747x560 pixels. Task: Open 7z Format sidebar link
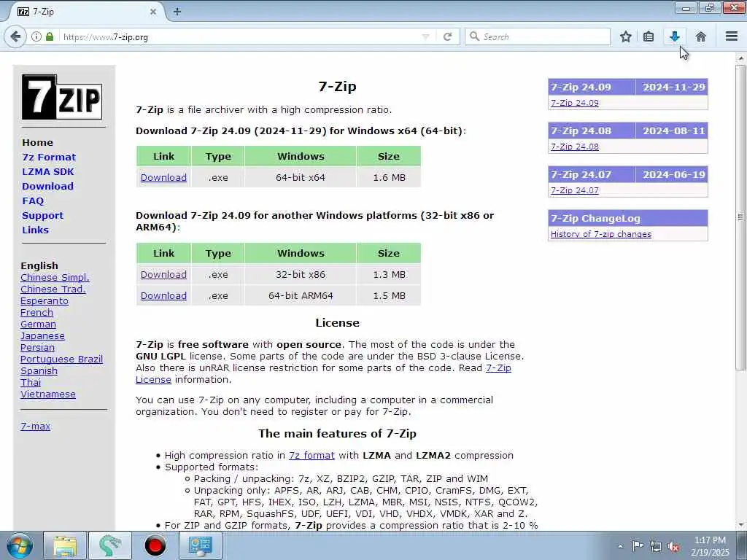click(49, 157)
